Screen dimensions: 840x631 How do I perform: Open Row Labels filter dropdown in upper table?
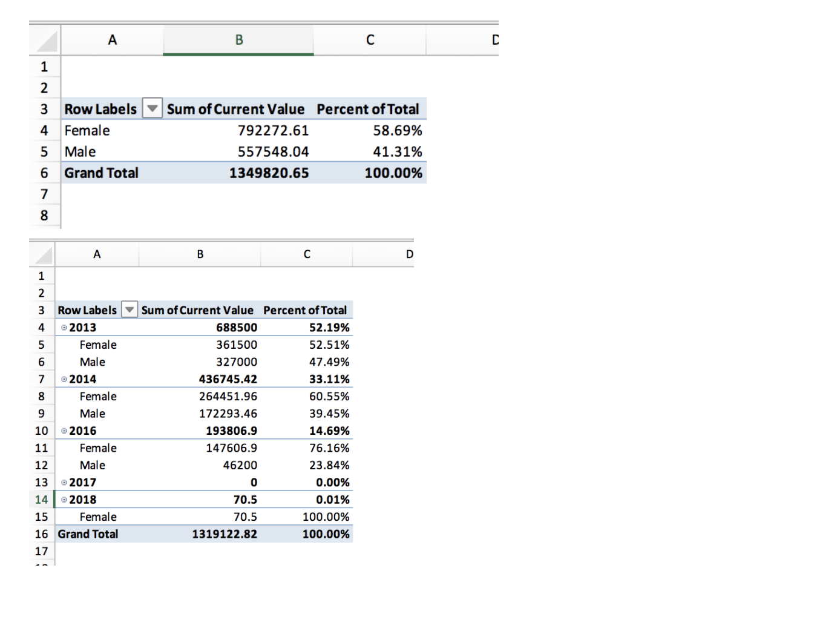152,109
